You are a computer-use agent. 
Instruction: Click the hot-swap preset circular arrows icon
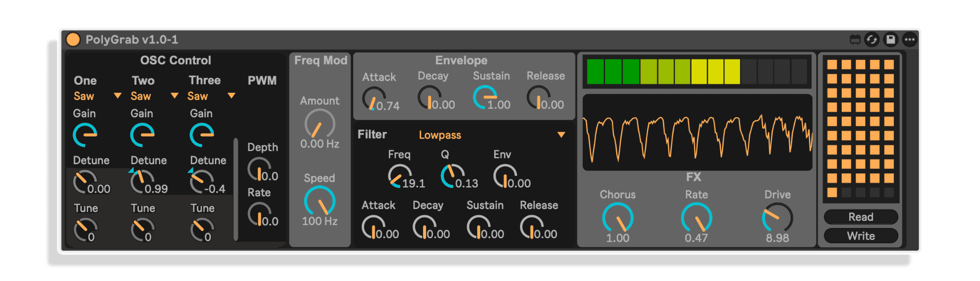(x=872, y=39)
